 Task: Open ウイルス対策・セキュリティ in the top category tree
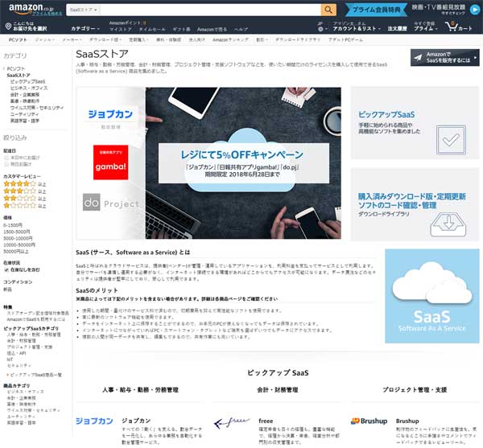click(x=37, y=108)
